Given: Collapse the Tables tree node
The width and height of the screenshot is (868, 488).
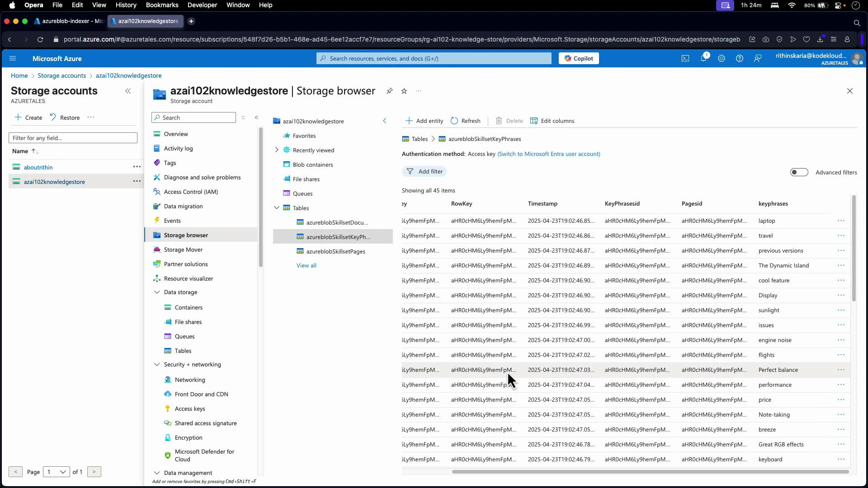Looking at the screenshot, I should [x=277, y=208].
